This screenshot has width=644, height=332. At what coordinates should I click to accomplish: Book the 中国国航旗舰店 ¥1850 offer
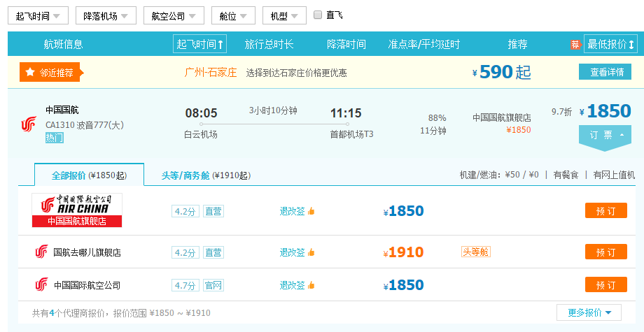(605, 210)
